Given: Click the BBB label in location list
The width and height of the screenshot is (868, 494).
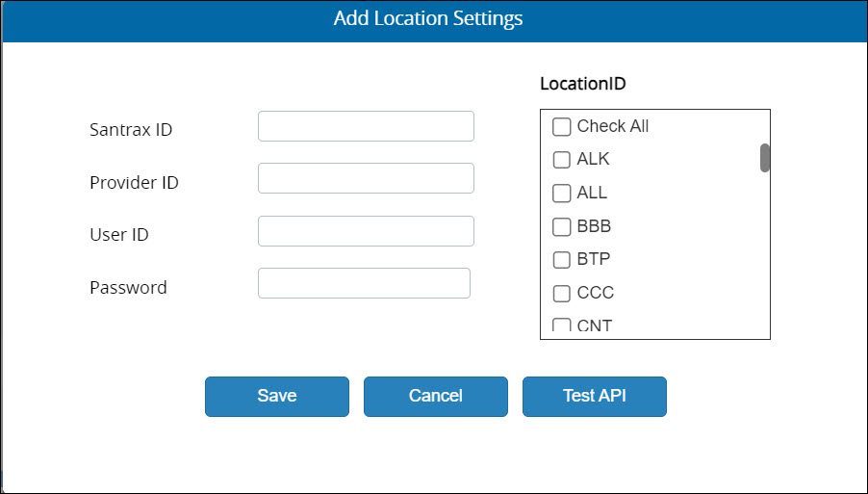Looking at the screenshot, I should pos(594,226).
